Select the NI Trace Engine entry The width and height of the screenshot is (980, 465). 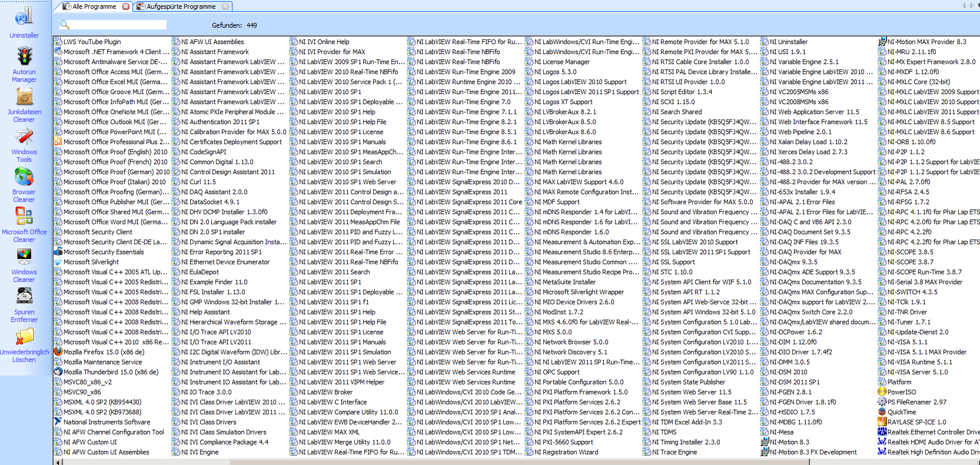click(x=675, y=452)
